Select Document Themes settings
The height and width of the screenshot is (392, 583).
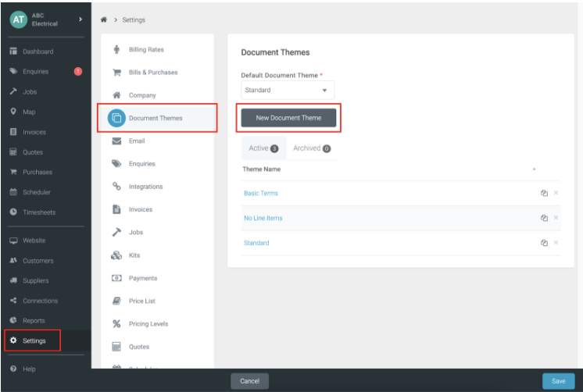coord(157,118)
